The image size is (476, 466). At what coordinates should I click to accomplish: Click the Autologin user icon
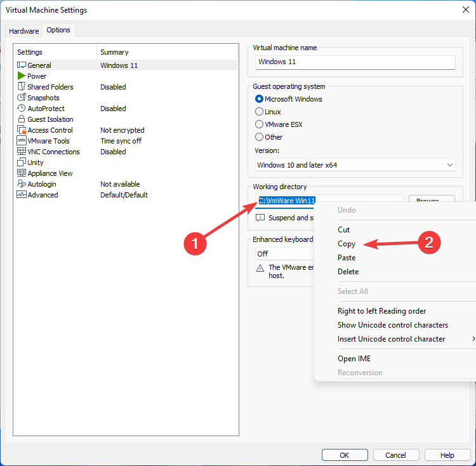(21, 183)
